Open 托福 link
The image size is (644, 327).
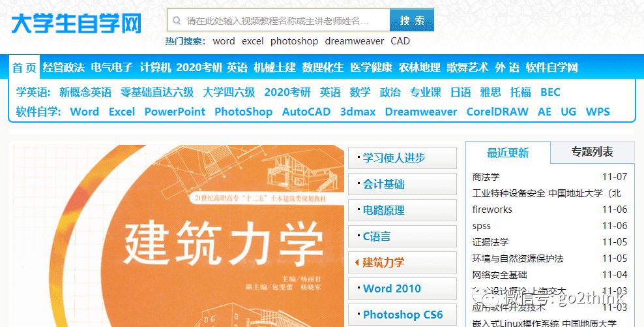tap(520, 92)
